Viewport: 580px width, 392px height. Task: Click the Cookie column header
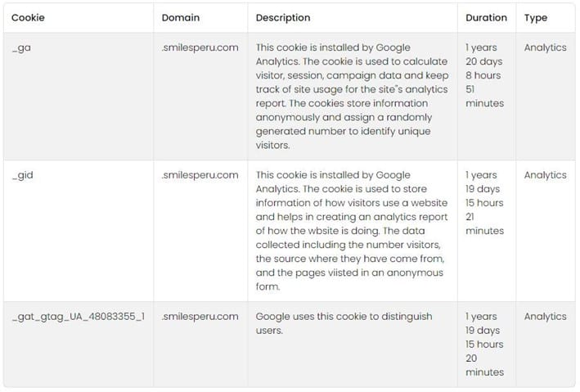[x=28, y=17]
